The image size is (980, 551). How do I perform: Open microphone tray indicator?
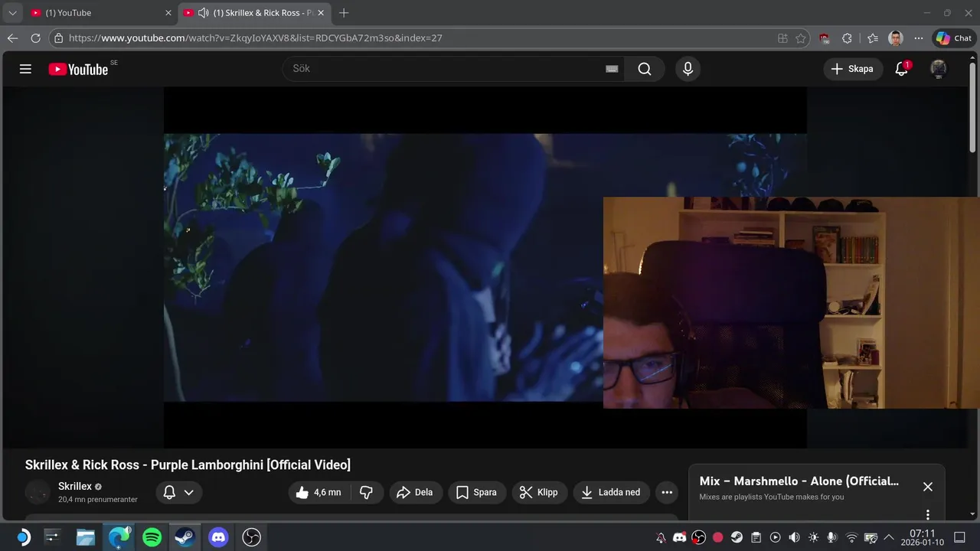tap(832, 538)
